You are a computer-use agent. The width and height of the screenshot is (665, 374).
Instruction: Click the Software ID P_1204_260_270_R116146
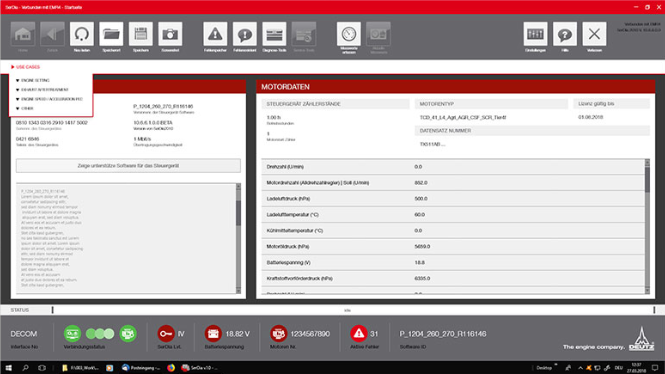[x=443, y=334]
